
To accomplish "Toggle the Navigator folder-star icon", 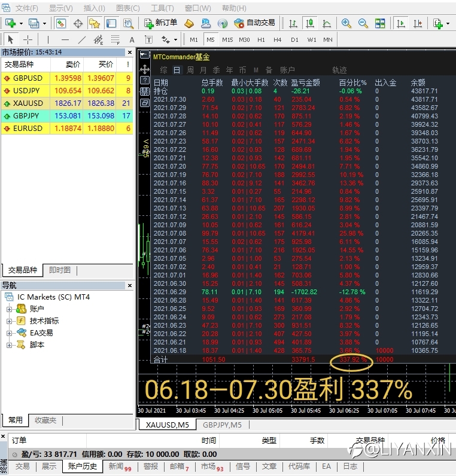I will point(95,23).
